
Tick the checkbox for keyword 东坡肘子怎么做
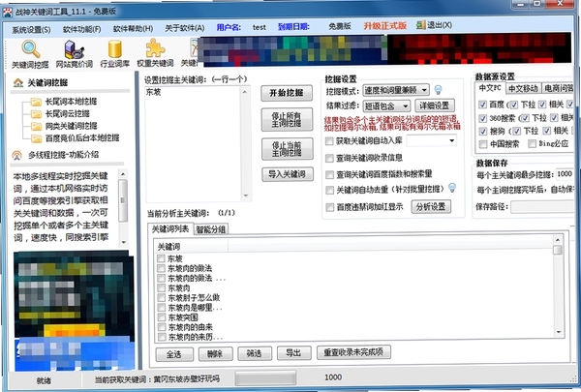[161, 297]
